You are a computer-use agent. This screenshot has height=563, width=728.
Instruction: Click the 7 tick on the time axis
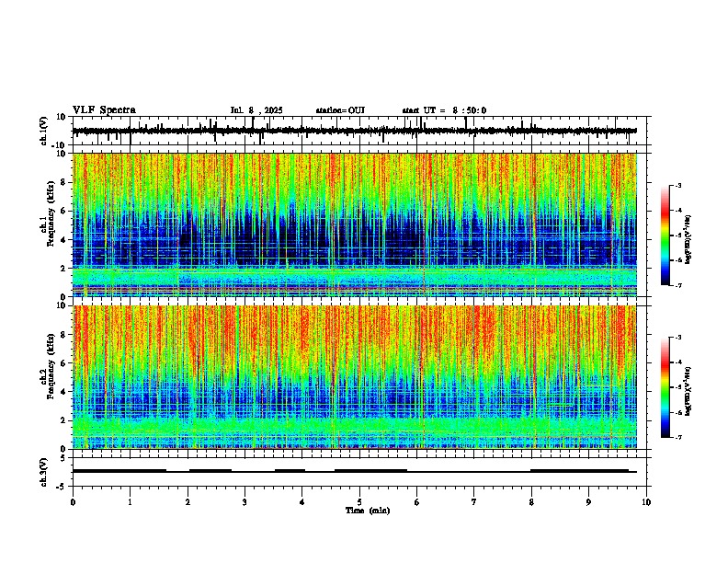click(x=474, y=502)
